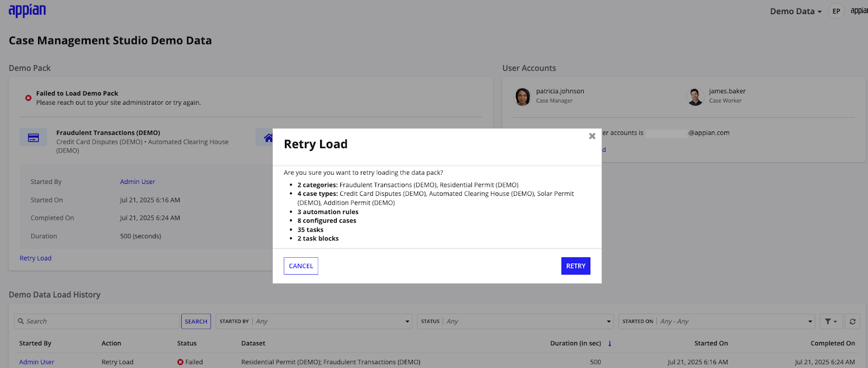This screenshot has height=368, width=868.
Task: Click james.baker's profile photo
Action: 695,97
